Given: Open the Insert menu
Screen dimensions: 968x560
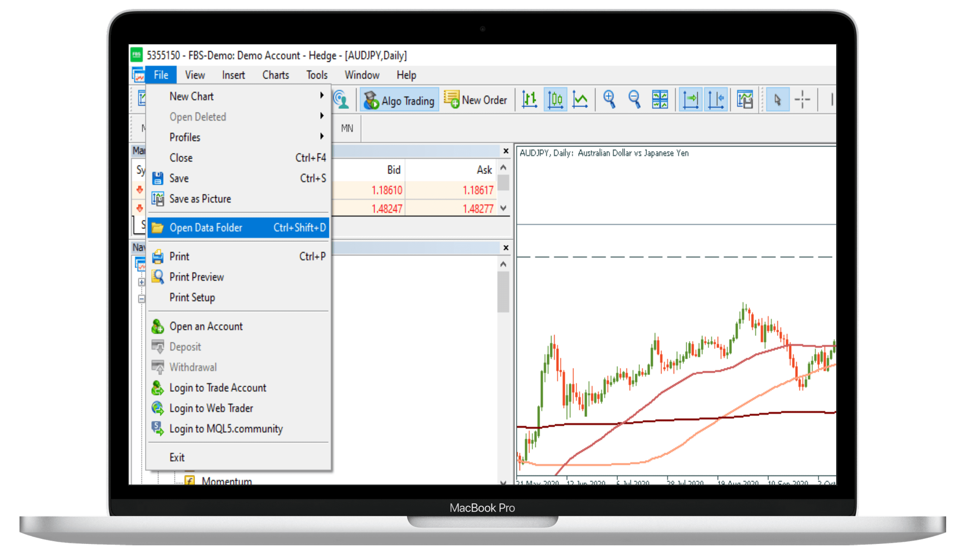Looking at the screenshot, I should [x=233, y=75].
